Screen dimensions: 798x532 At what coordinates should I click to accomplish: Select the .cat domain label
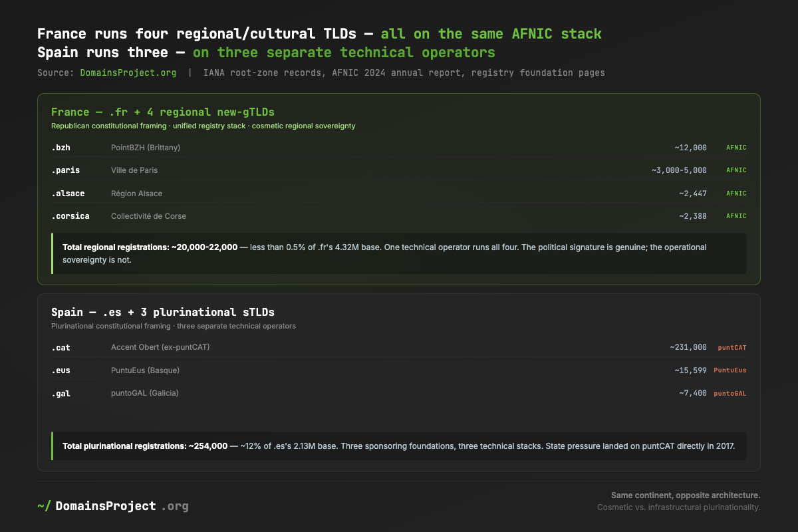pos(61,347)
